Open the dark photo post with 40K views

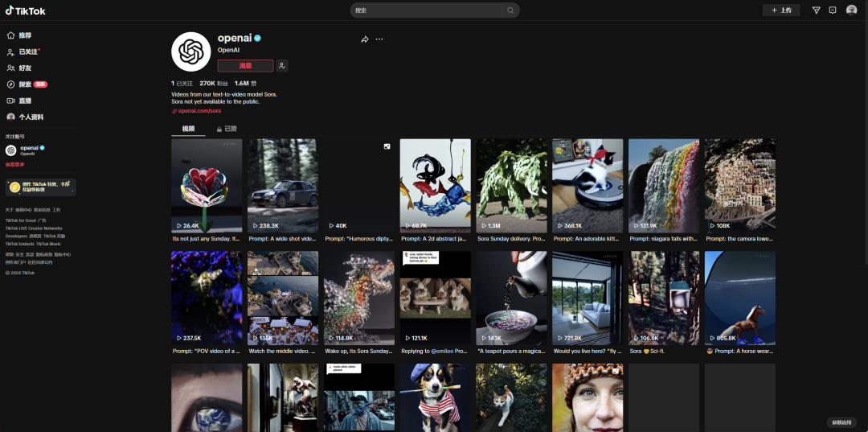tap(359, 186)
